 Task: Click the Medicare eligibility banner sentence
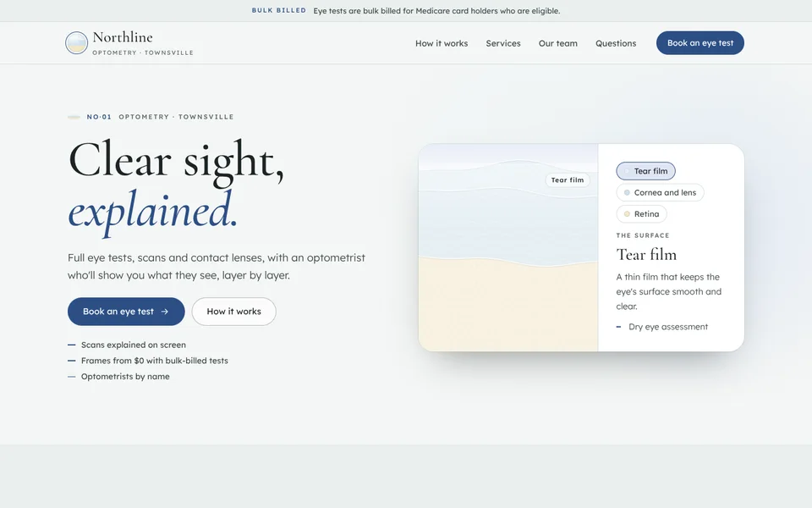[436, 11]
